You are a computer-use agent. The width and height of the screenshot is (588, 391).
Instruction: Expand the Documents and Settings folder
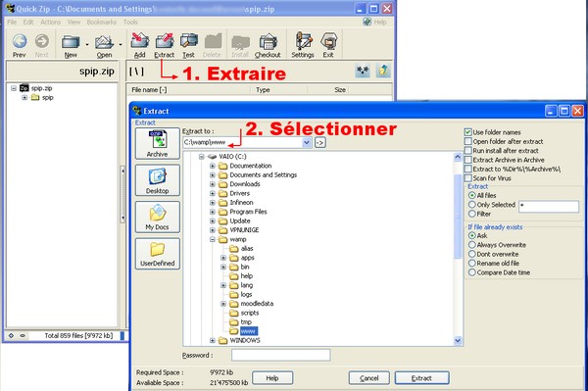[213, 174]
